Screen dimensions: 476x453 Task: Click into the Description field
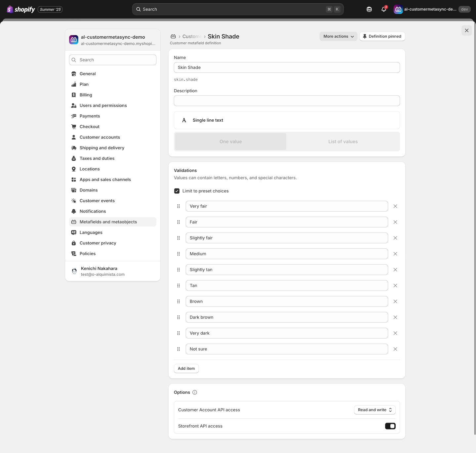click(x=287, y=101)
